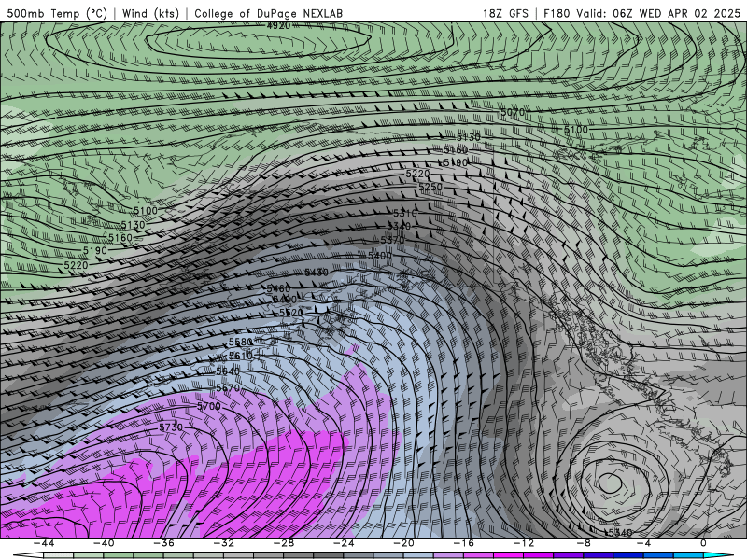747x560 pixels.
Task: Click the "18Z GFS" model run label
Action: (x=505, y=13)
